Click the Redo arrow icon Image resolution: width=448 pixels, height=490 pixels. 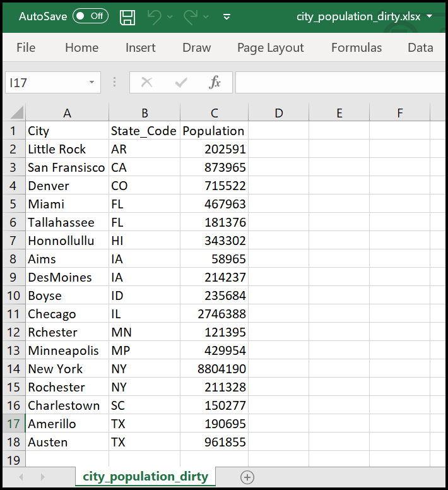pyautogui.click(x=191, y=16)
